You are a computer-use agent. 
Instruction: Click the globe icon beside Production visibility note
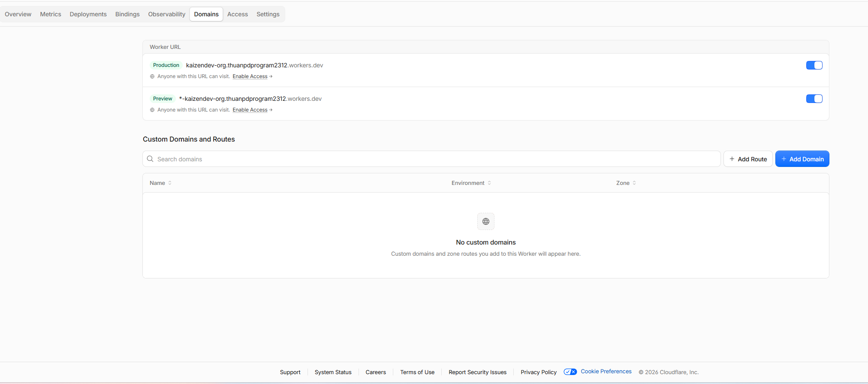[152, 76]
